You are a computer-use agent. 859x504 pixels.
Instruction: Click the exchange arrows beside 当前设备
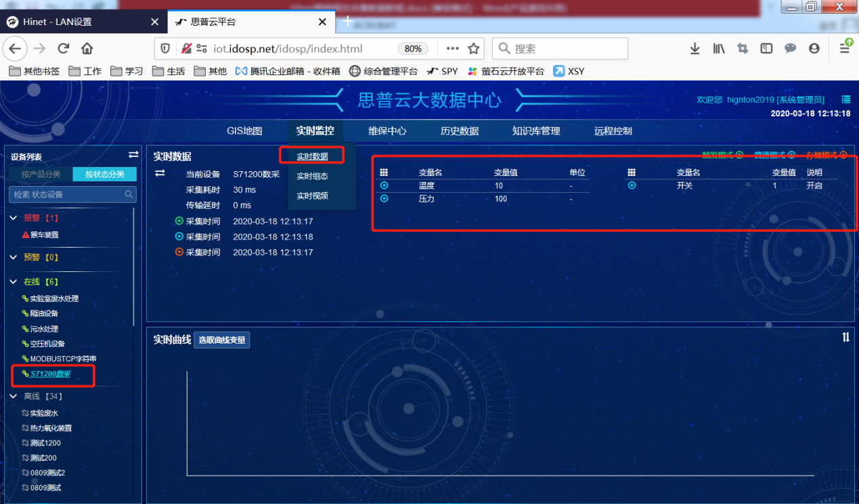[x=158, y=173]
